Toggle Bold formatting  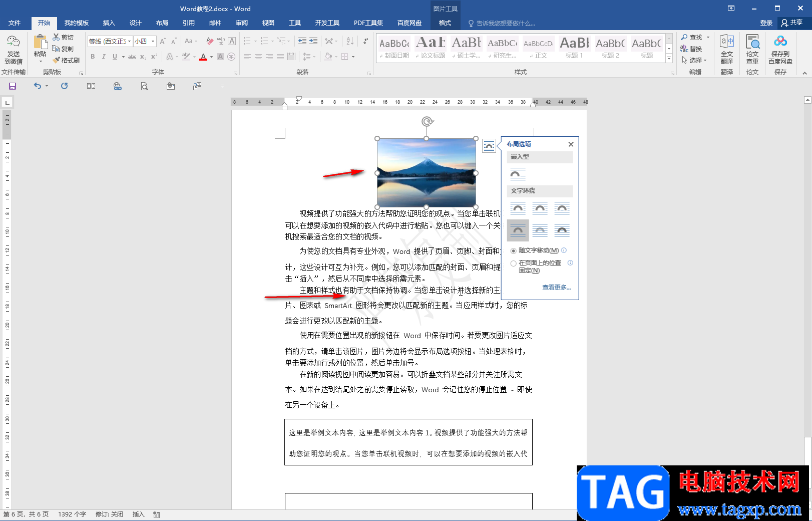pyautogui.click(x=93, y=57)
